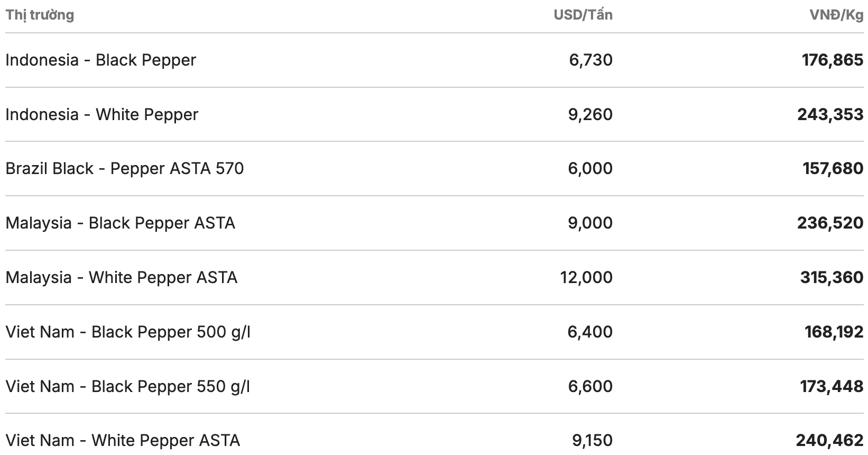Screen dimensions: 868x455
Task: Click Viet Nam - Black Pepper 550 g/l
Action: coord(127,386)
